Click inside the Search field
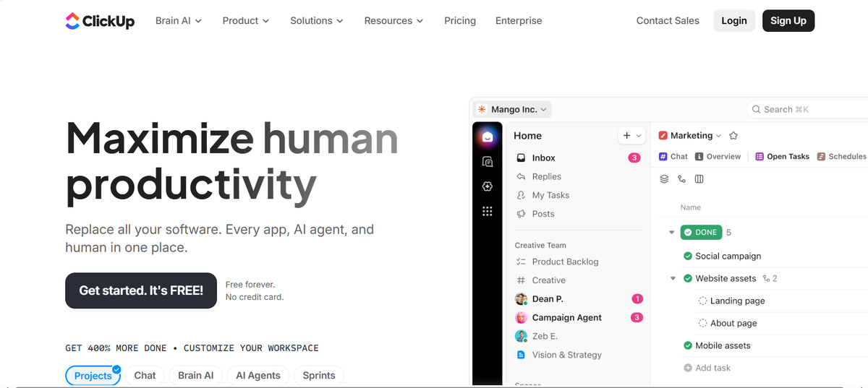Screen dimensions: 868x388 tap(807, 109)
